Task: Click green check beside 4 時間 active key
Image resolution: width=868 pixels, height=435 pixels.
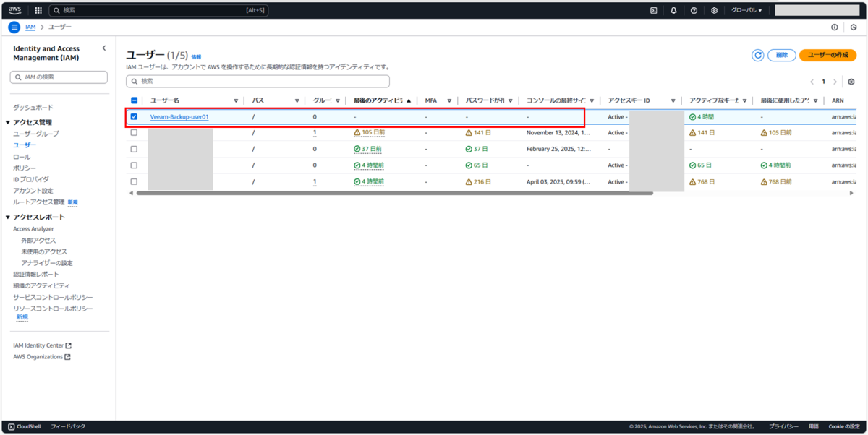Action: (692, 116)
